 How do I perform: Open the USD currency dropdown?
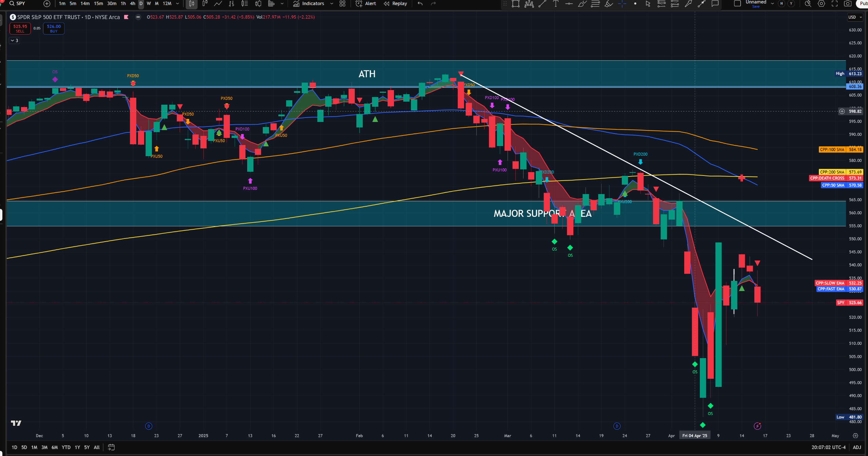(x=855, y=17)
